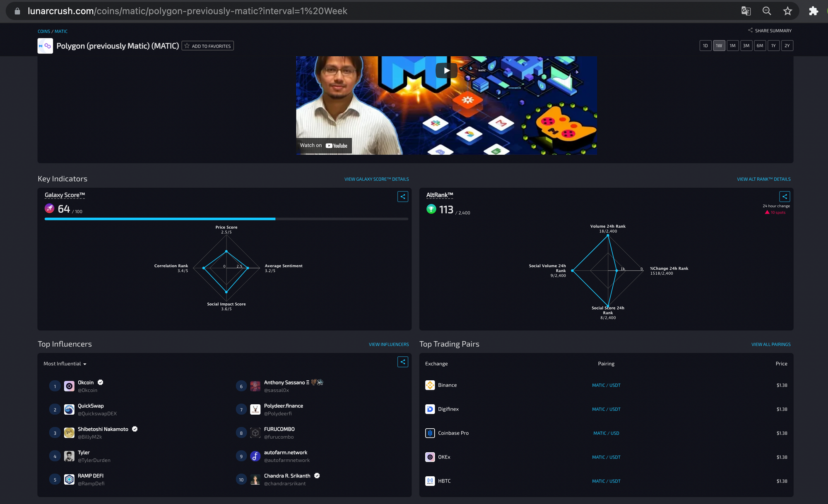Click the browser address bar URL
Screen dimensions: 828x504
187,11
